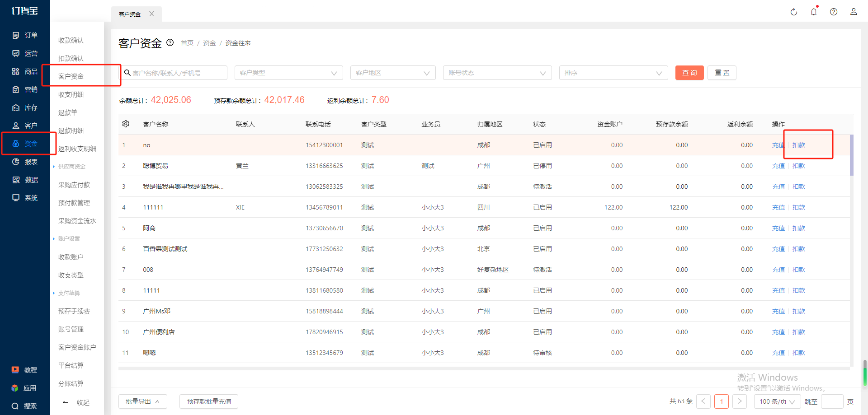Open the 排序 dropdown
The height and width of the screenshot is (415, 868).
[613, 73]
